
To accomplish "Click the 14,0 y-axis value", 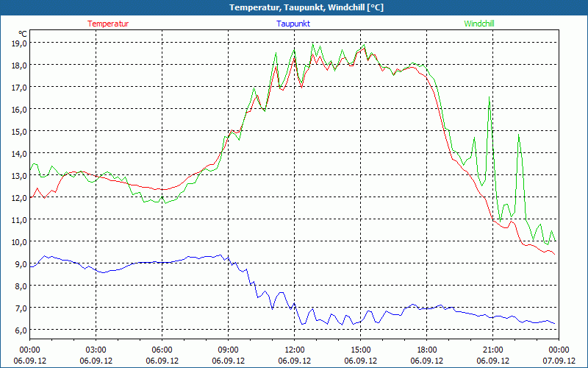I will (20, 154).
